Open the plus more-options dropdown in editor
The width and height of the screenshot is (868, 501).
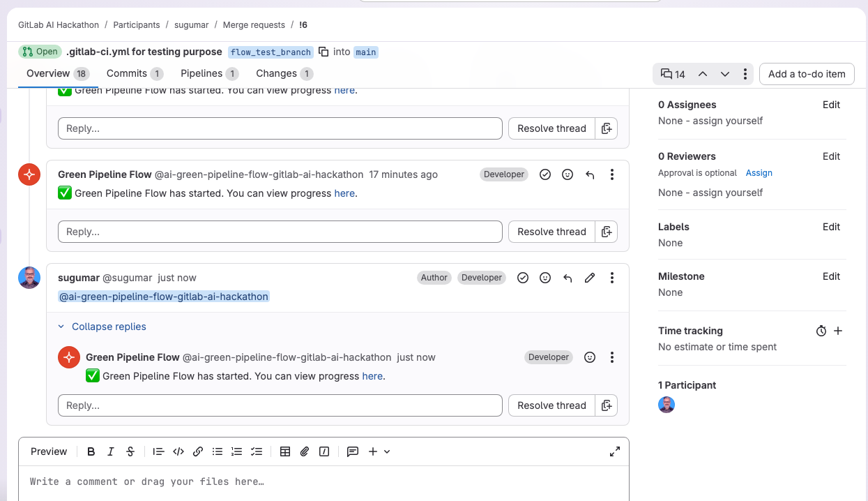[x=379, y=451]
